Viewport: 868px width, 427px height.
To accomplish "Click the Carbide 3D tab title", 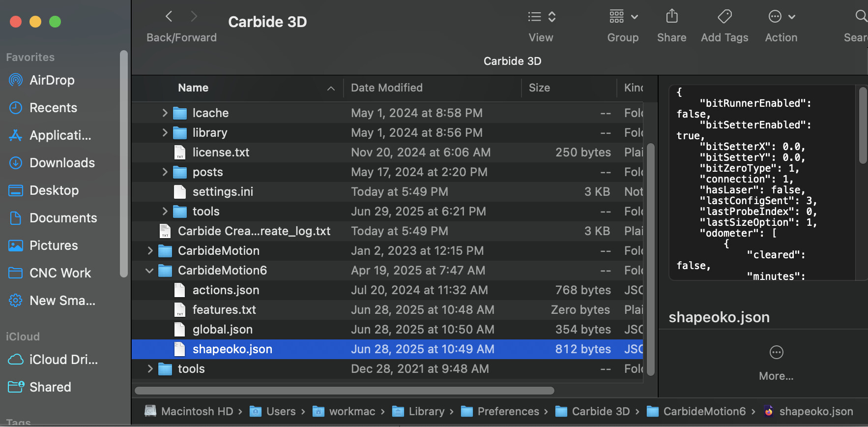I will 513,61.
